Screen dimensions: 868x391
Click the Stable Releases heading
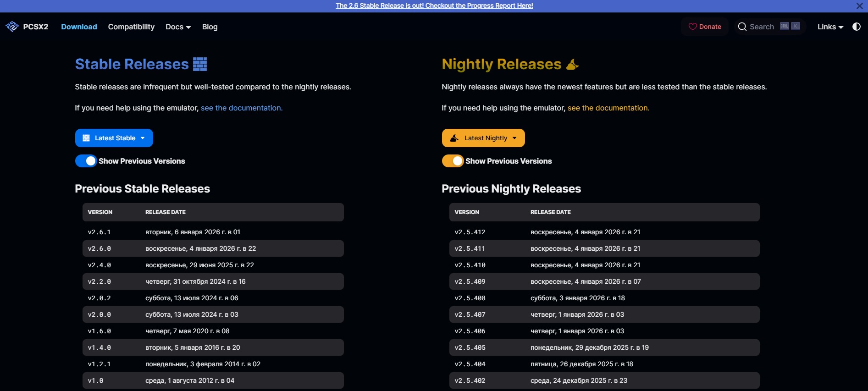(x=141, y=64)
